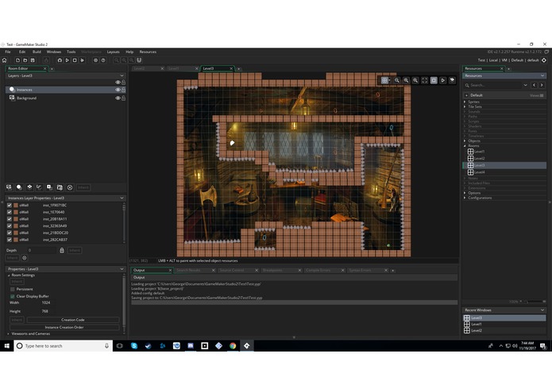Click the docking magnet toolbar icon
This screenshot has height=392, width=552.
pyautogui.click(x=139, y=60)
